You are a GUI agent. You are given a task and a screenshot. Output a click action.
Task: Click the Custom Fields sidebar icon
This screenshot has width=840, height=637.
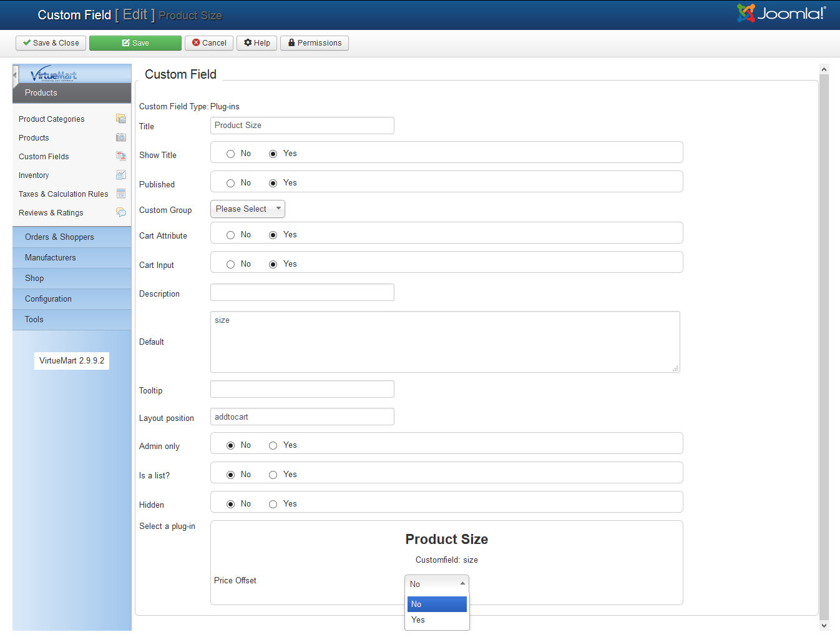coord(121,156)
